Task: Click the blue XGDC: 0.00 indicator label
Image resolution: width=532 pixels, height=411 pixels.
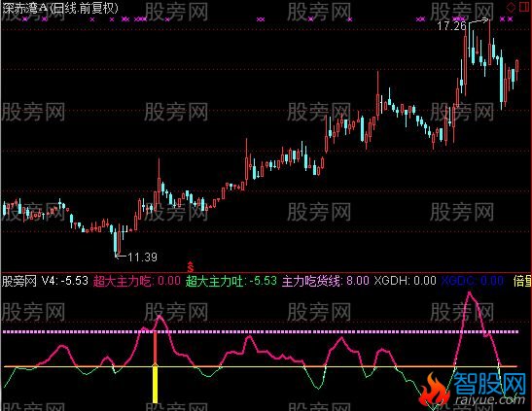Action: point(473,281)
